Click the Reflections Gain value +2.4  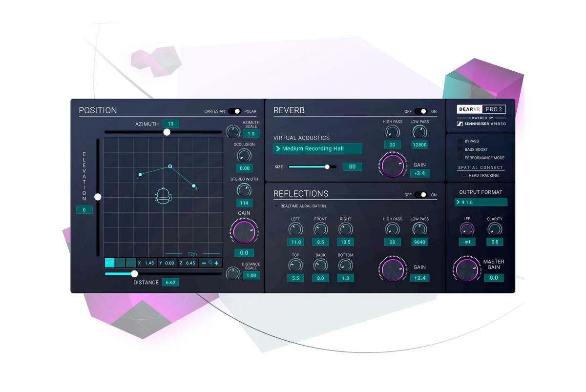[420, 278]
